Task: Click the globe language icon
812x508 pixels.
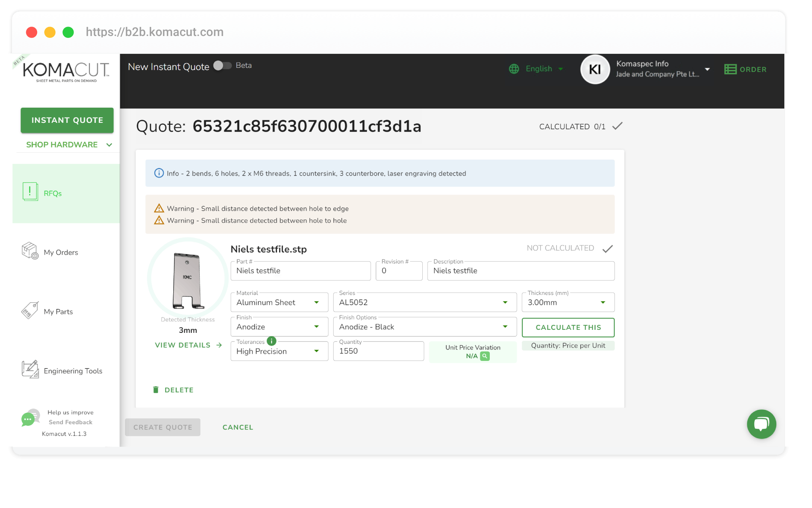Action: pos(514,69)
